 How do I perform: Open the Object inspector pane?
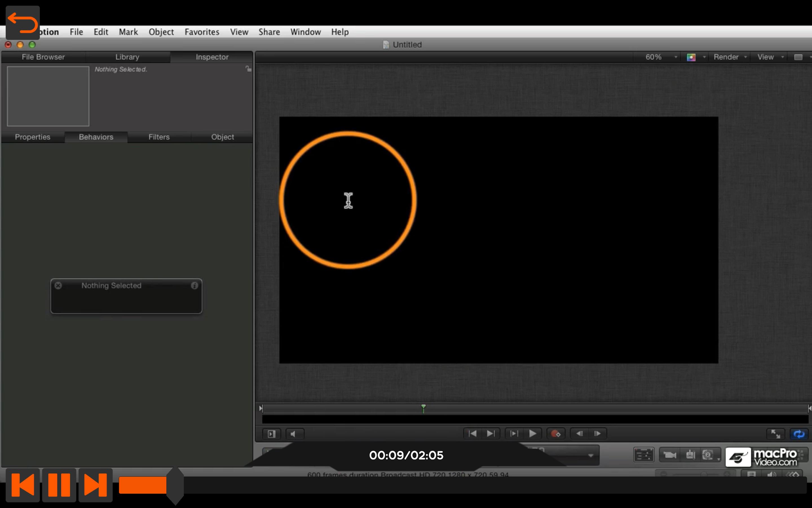tap(222, 137)
